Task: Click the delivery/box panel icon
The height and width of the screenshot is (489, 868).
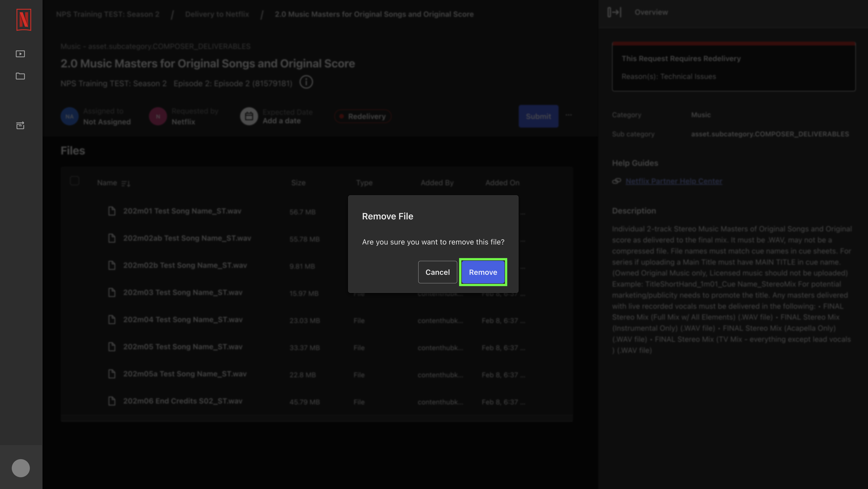Action: coord(20,125)
